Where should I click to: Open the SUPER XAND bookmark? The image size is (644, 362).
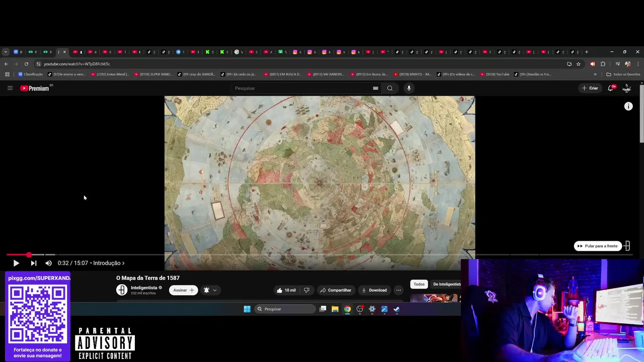(153, 74)
